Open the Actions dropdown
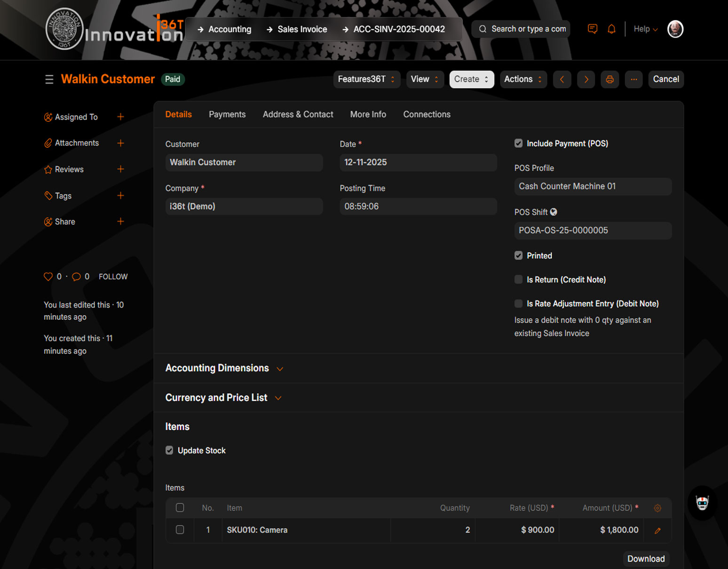728x569 pixels. pyautogui.click(x=523, y=79)
